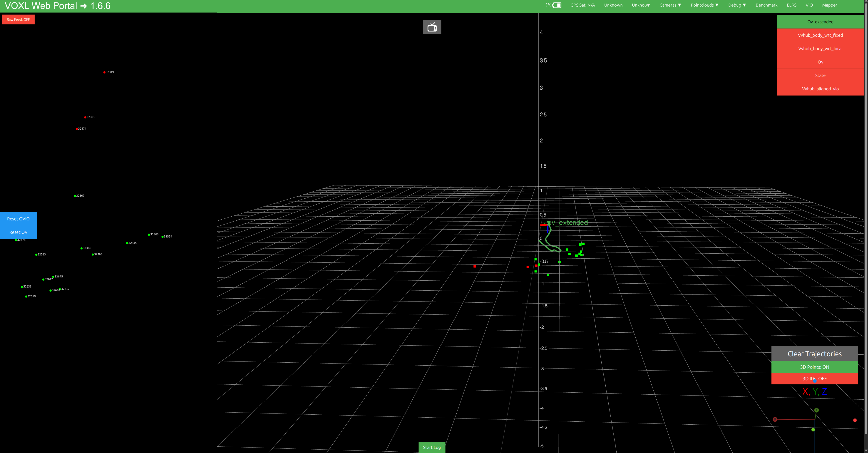This screenshot has height=453, width=868.
Task: Turn on the Ov trajectory
Action: click(x=820, y=62)
